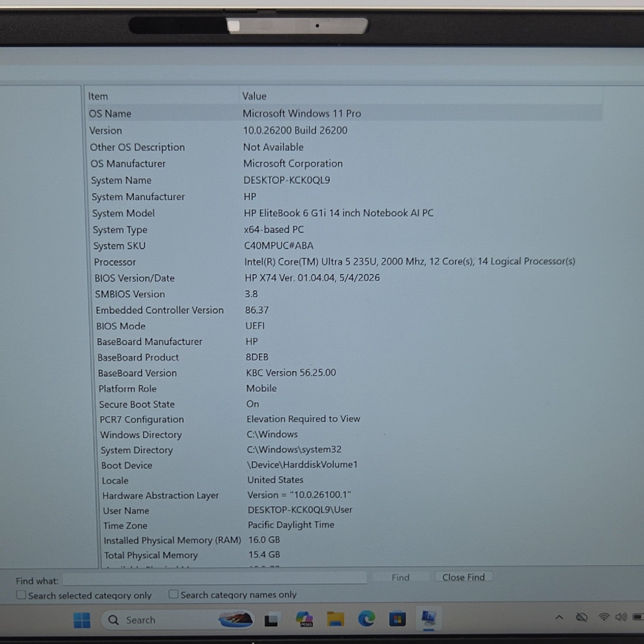Click the value "Microsoft Windows 11 Pro"

(302, 113)
